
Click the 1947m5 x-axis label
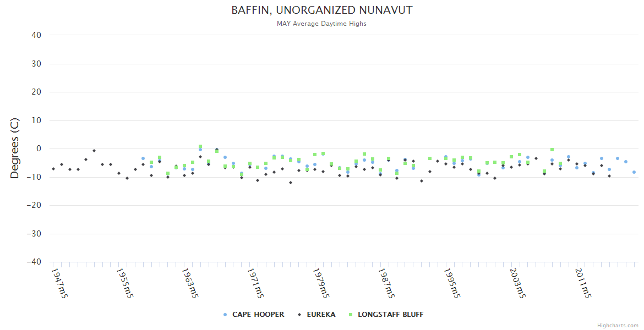click(59, 283)
